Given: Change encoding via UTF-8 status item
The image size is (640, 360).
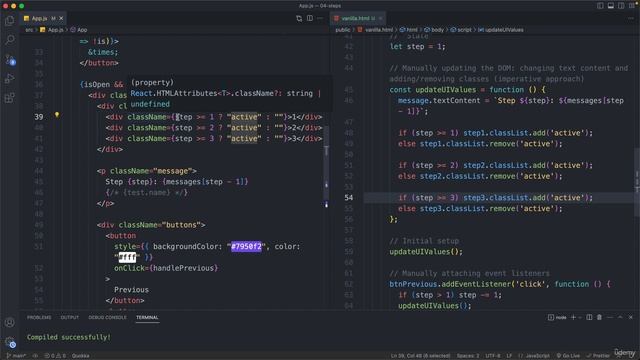Looking at the screenshot, I should [493, 356].
